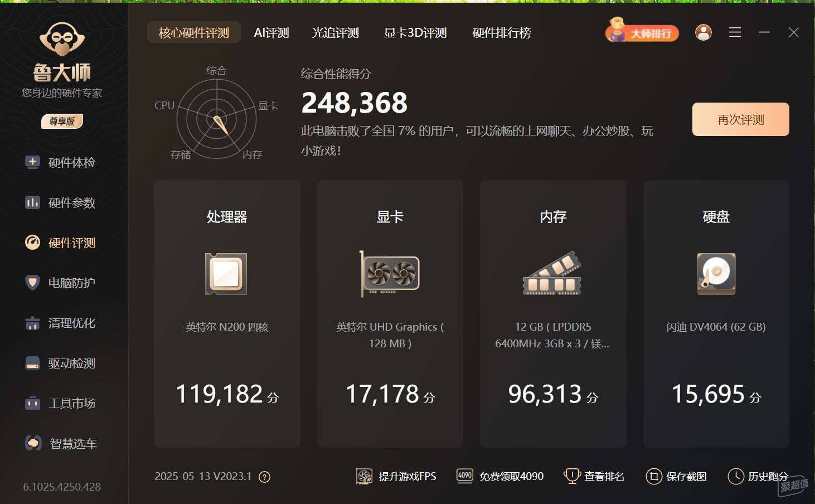
Task: Click the 闪迪 DV4064 (62 GB) text
Action: pyautogui.click(x=716, y=327)
